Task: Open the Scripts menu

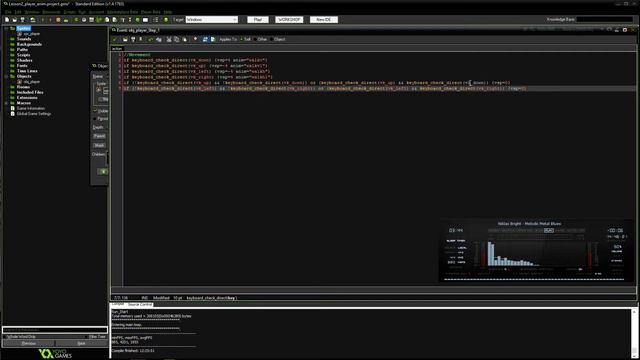Action: (69, 12)
